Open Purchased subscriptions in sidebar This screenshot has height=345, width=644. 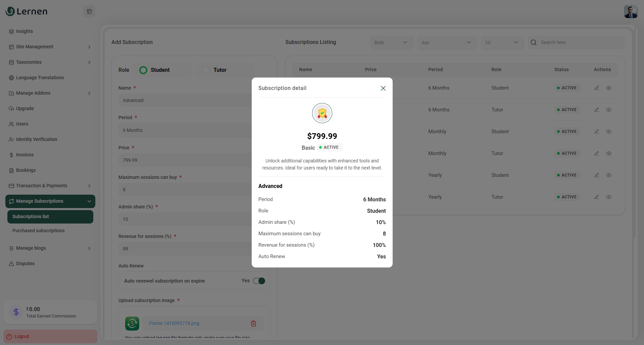coord(39,231)
